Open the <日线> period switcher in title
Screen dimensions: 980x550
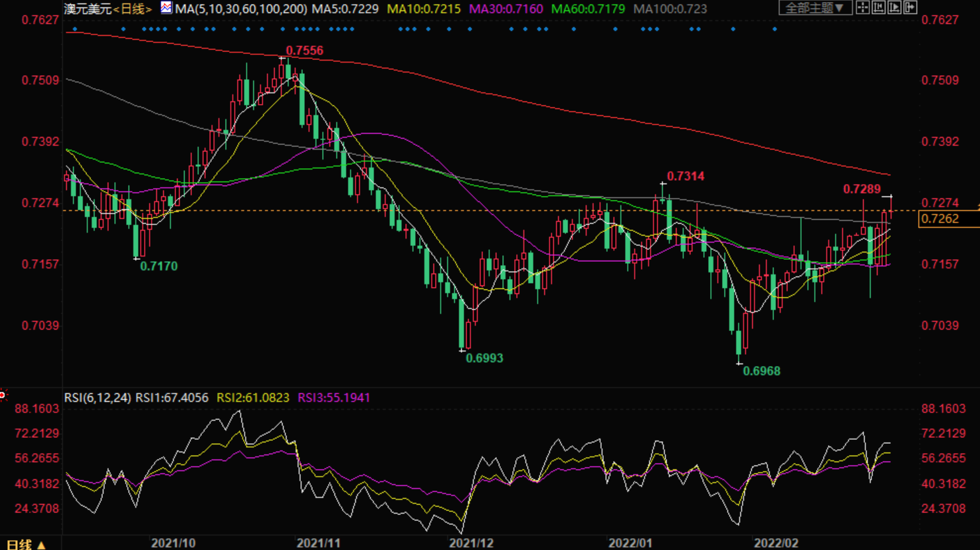coord(133,9)
